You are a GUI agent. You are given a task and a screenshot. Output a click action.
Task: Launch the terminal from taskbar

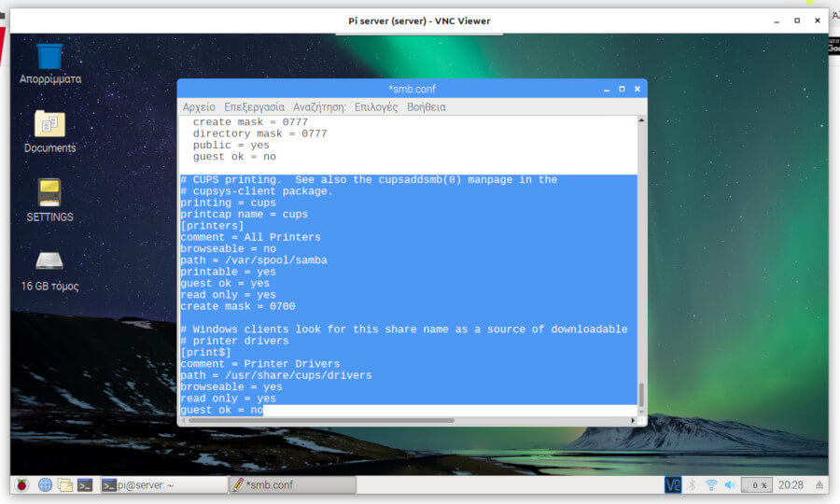pyautogui.click(x=85, y=484)
